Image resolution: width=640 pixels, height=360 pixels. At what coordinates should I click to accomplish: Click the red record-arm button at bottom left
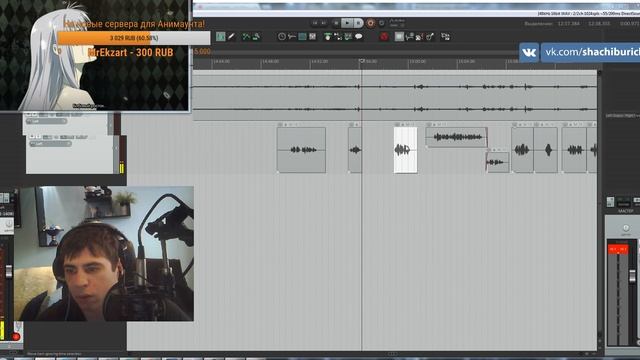point(16,336)
